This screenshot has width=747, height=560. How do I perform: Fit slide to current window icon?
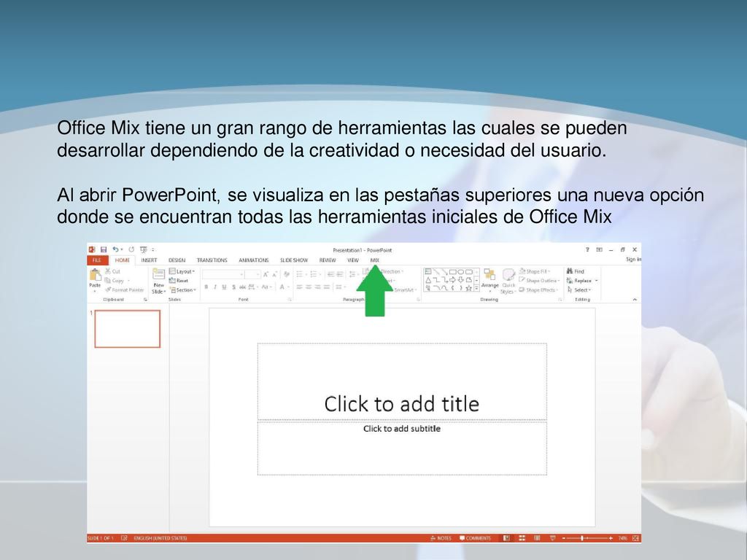(635, 538)
